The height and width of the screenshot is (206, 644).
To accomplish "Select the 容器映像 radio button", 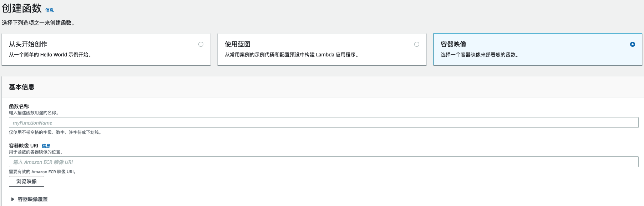I will (x=633, y=44).
